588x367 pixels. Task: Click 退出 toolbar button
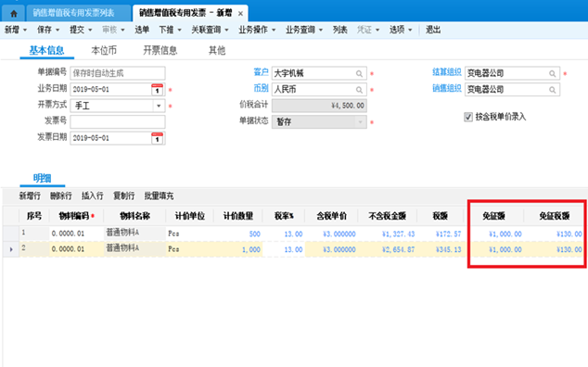click(x=433, y=30)
